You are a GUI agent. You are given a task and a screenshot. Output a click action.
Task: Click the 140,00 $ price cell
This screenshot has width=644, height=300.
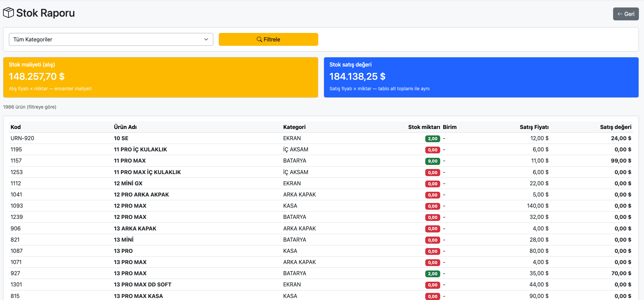pos(538,206)
